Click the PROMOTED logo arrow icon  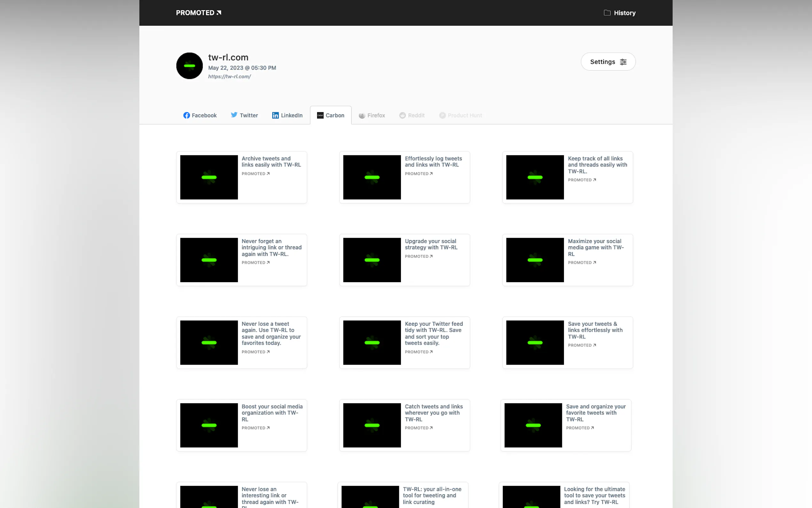[x=219, y=13]
